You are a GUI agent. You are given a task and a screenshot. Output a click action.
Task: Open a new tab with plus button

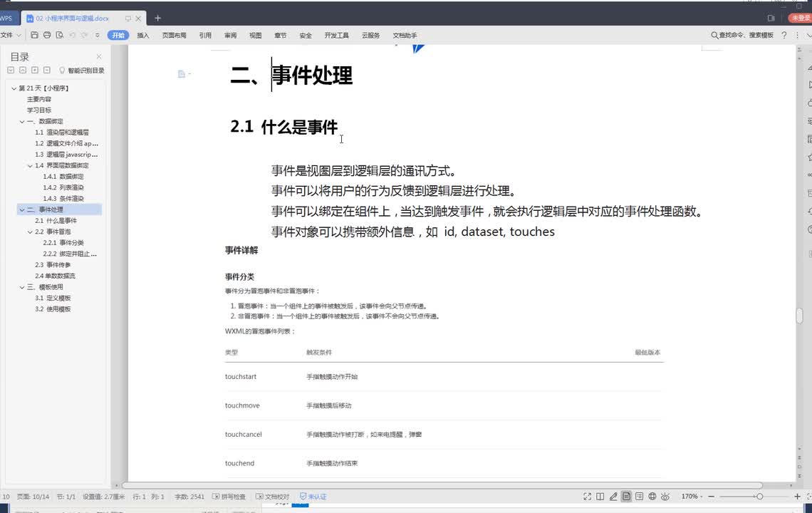[158, 18]
